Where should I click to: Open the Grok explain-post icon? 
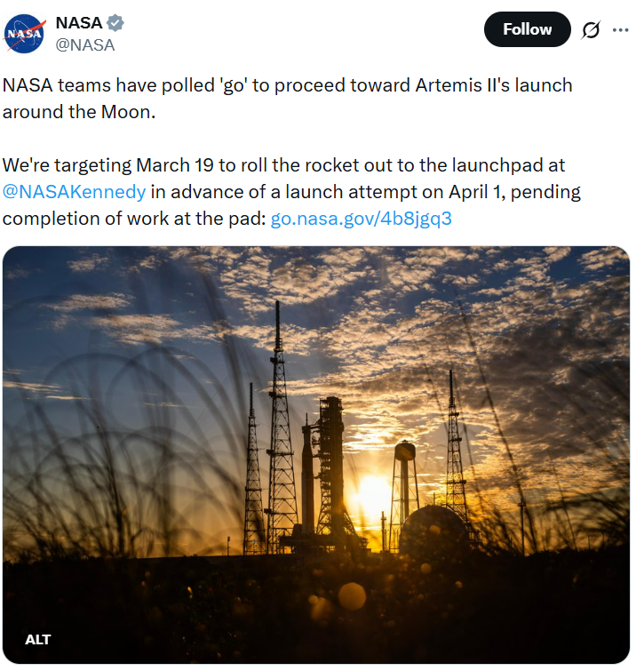point(589,30)
